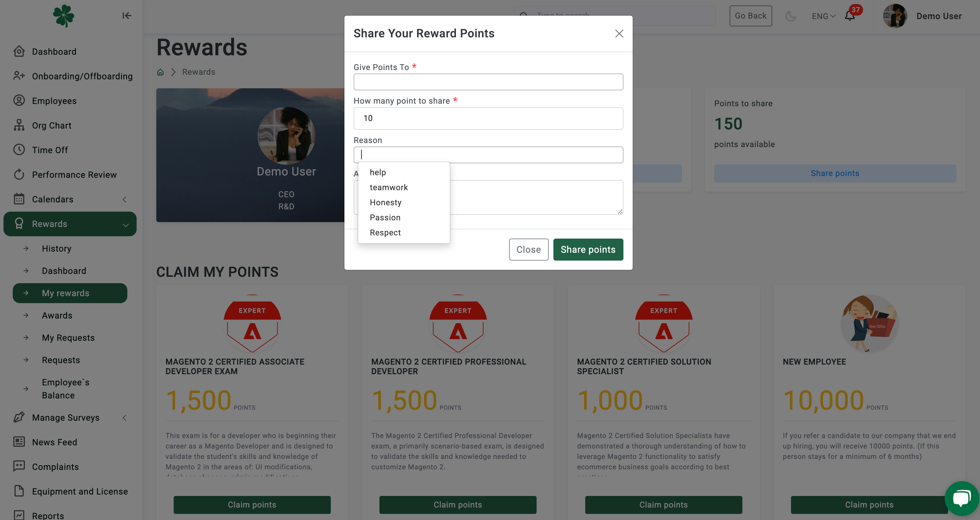Viewport: 980px width, 520px height.
Task: Choose Respect in the reason suggestions
Action: click(x=385, y=232)
